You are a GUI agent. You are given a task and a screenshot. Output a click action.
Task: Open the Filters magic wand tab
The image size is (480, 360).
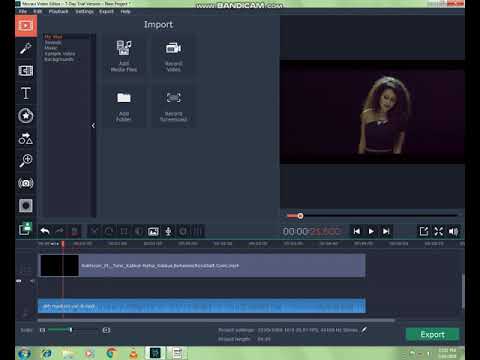(26, 48)
